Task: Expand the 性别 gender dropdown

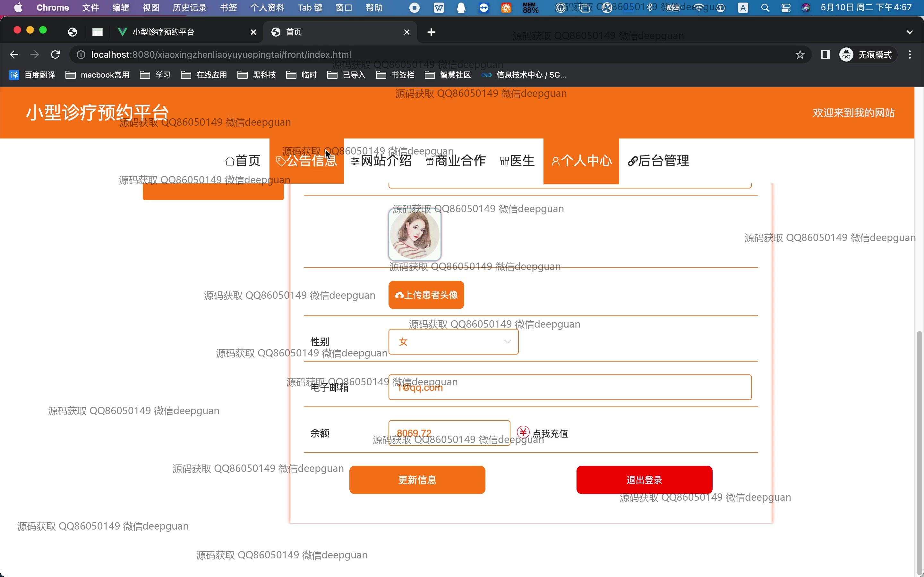Action: point(453,341)
